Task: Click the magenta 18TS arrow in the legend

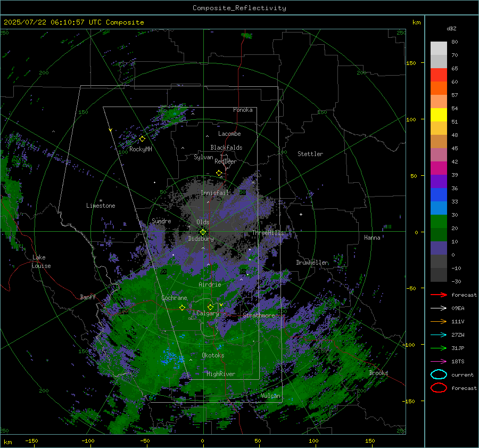Action: 439,362
